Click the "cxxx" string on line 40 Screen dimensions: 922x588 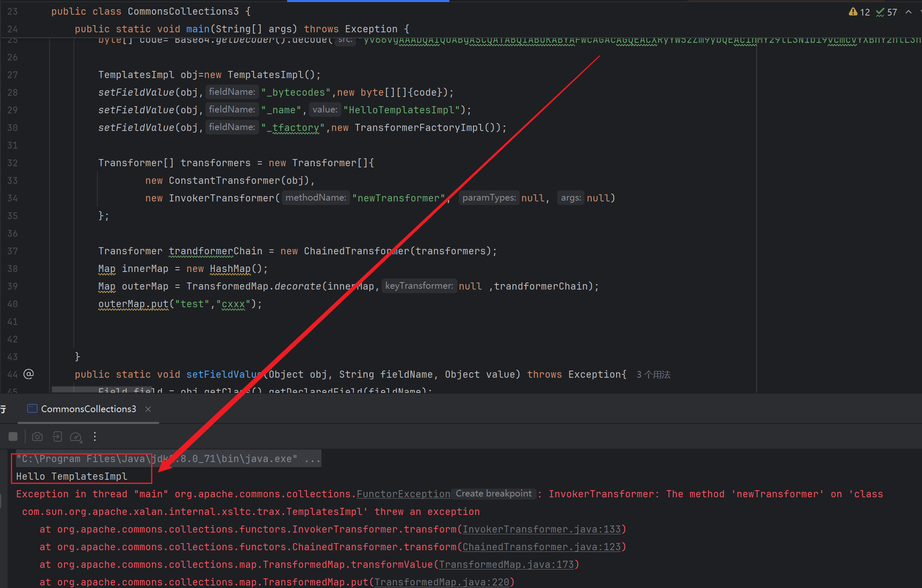[233, 304]
